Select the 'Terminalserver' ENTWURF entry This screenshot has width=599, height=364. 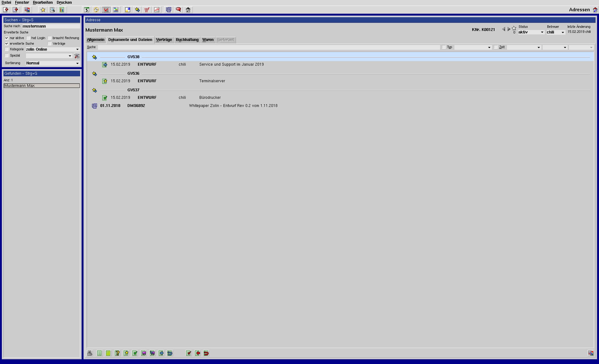click(340, 81)
